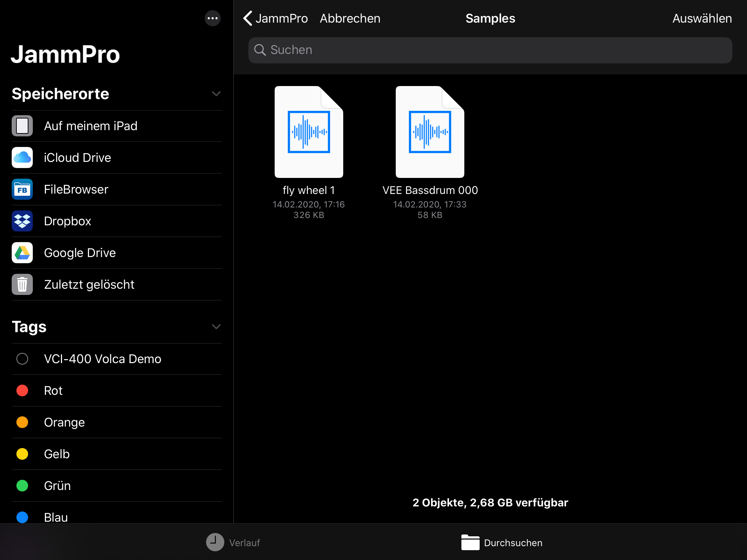Click the back chevron to JammPro
Image resolution: width=747 pixels, height=560 pixels.
pyautogui.click(x=248, y=18)
